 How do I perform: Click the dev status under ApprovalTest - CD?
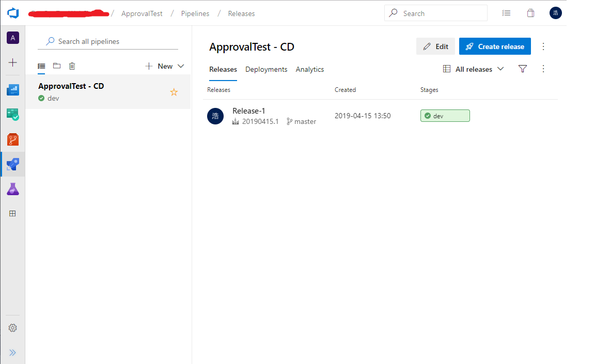[49, 98]
